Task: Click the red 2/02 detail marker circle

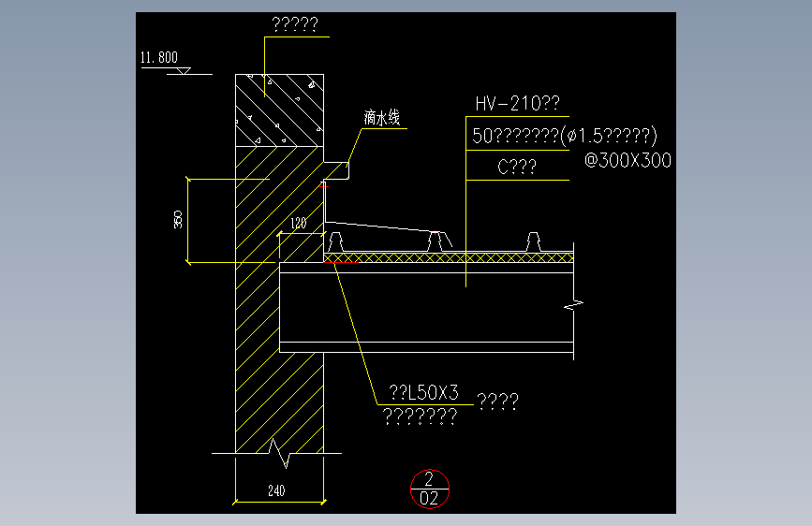Action: (430, 489)
